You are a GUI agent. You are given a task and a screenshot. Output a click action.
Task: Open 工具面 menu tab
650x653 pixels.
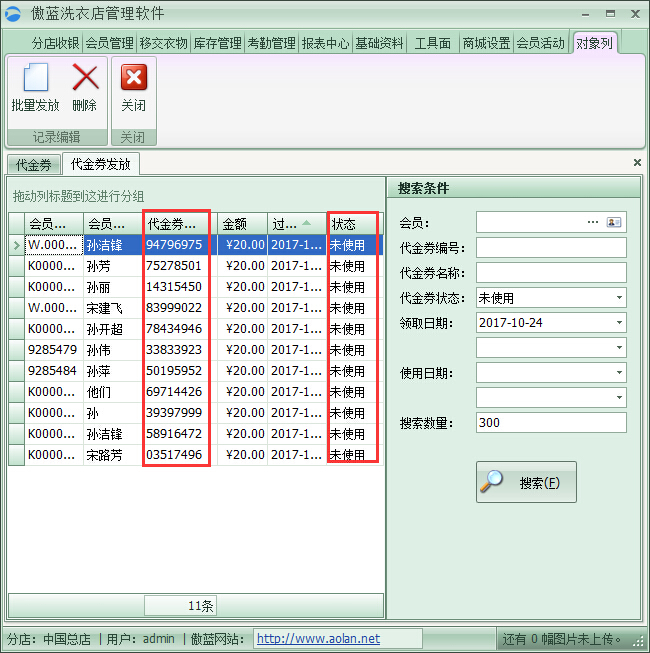click(433, 43)
